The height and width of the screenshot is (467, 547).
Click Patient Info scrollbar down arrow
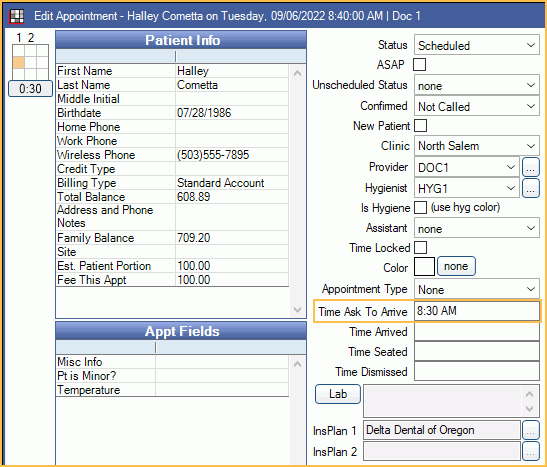coord(298,309)
